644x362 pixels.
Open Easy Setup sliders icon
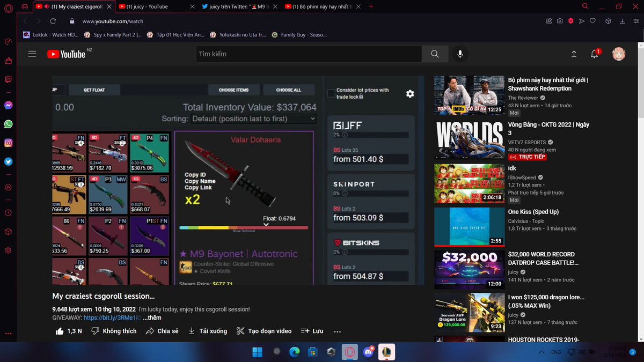coord(636,21)
